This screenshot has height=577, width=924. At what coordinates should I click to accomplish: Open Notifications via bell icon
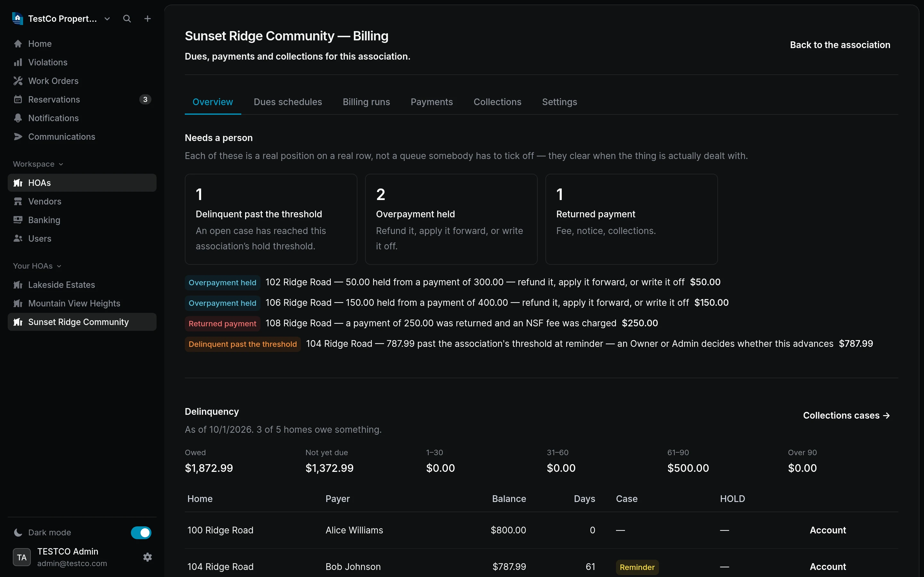click(18, 118)
